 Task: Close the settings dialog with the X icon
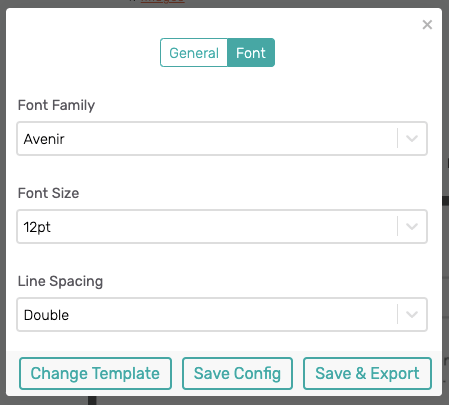click(427, 25)
